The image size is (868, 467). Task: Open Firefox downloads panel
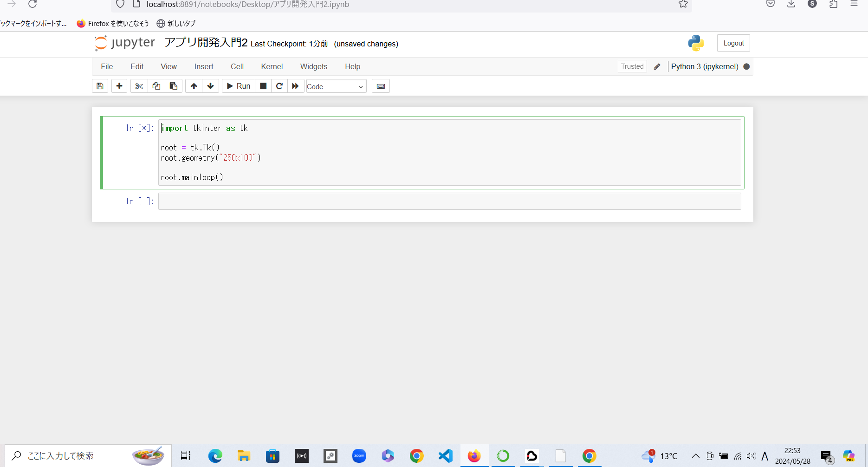pyautogui.click(x=791, y=4)
